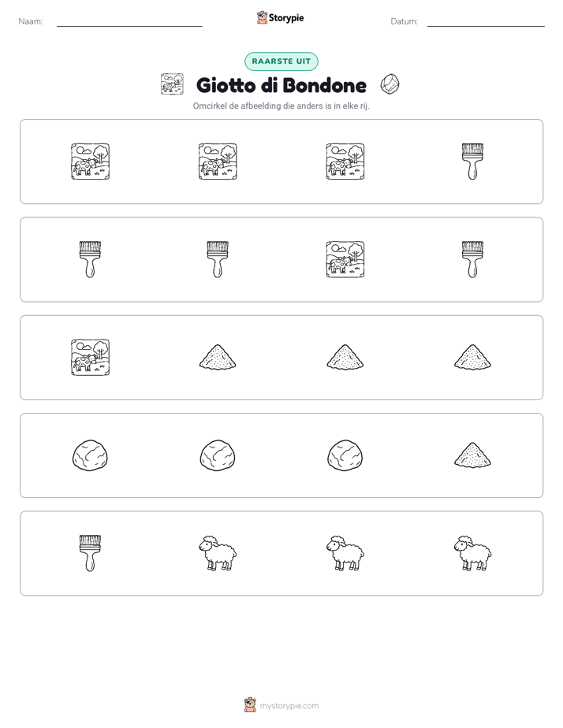Click the first cow painting in the first row
Image resolution: width=563 pixels, height=728 pixels.
click(x=90, y=162)
